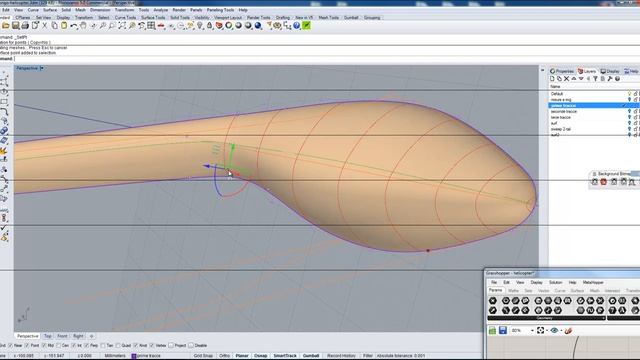Screen dimensions: 640x360
Task: Toggle Gumball in the status bar
Action: [x=311, y=356]
